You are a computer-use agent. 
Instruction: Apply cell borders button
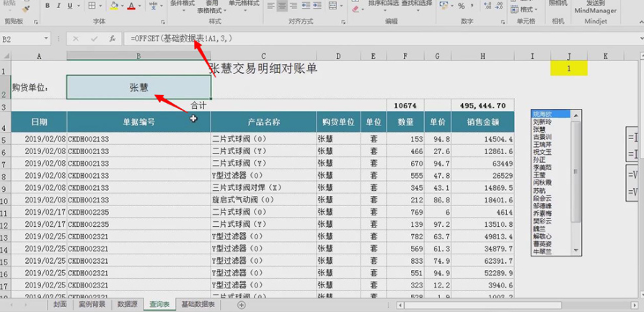point(92,6)
